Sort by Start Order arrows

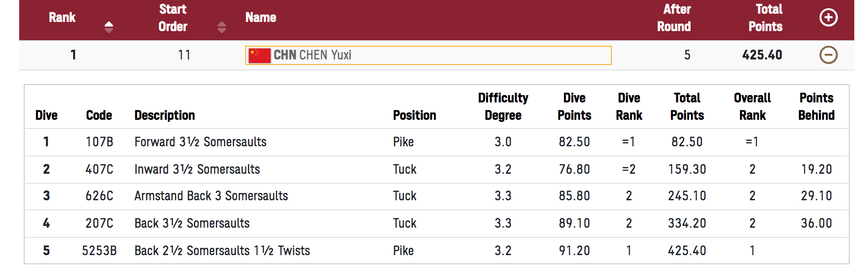click(221, 27)
